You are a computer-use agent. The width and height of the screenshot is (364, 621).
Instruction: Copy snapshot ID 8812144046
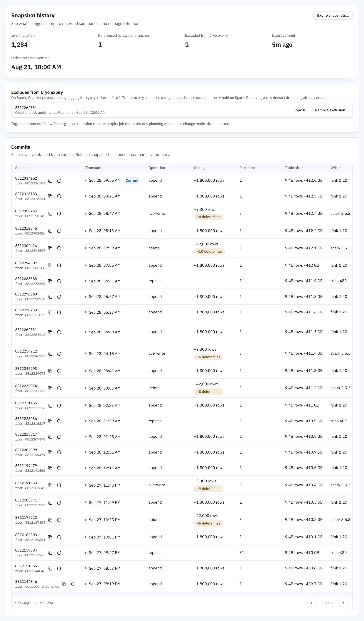(64, 584)
